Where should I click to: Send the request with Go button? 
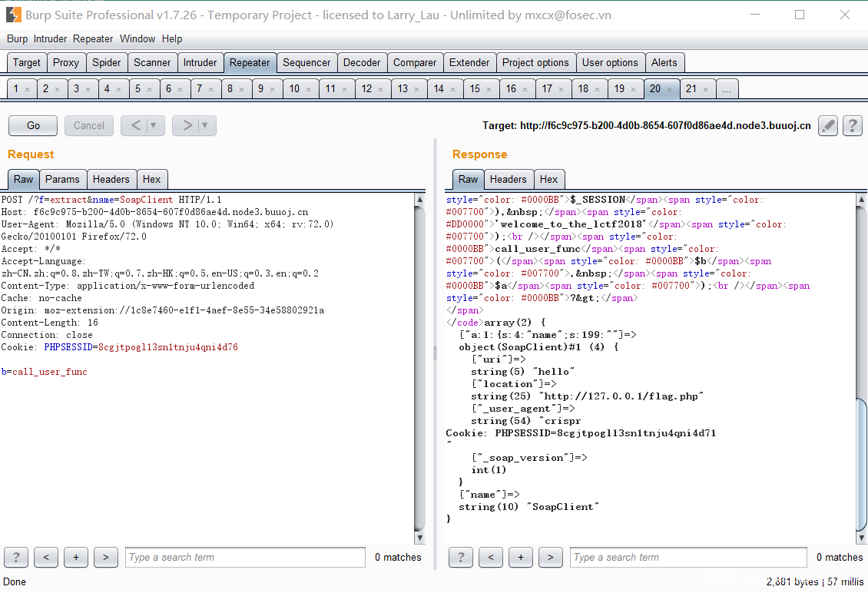point(33,126)
